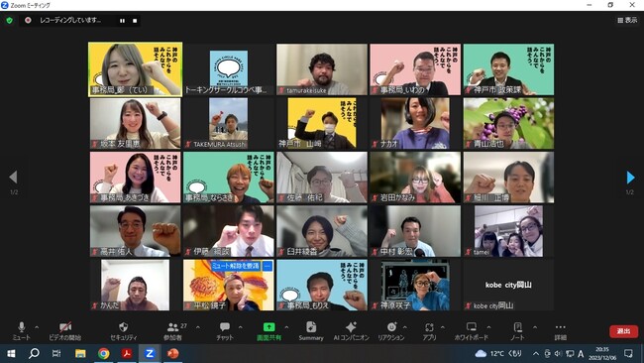This screenshot has height=363, width=644.
Task: Click the green Share Screen icon
Action: click(x=269, y=327)
